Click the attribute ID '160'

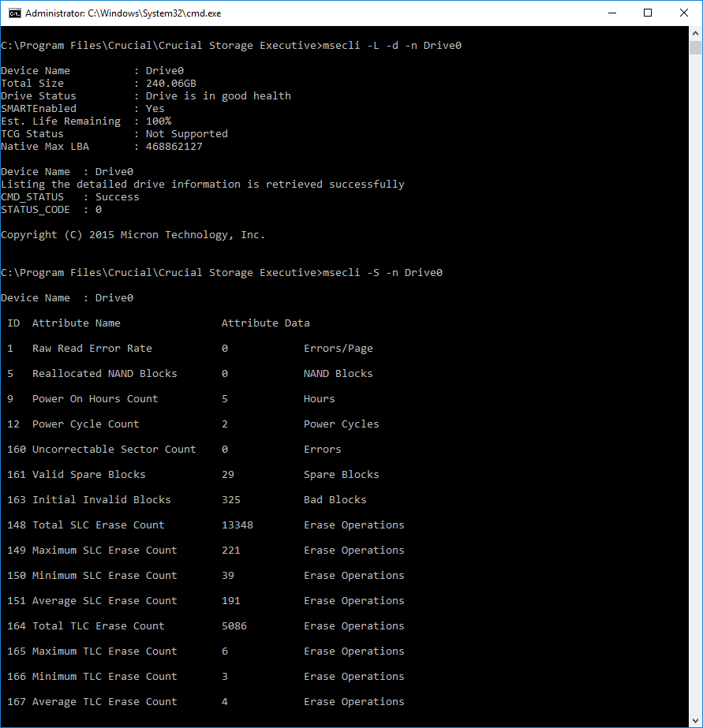17,450
